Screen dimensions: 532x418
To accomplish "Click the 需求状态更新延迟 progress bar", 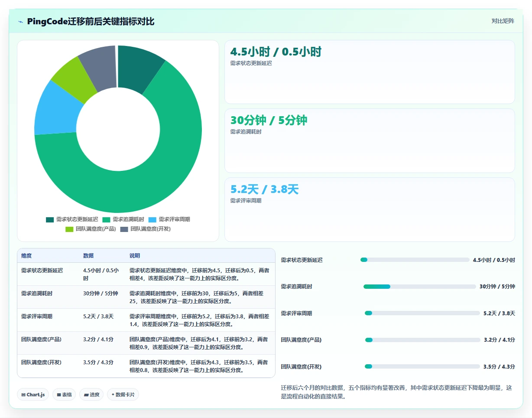I will click(415, 260).
